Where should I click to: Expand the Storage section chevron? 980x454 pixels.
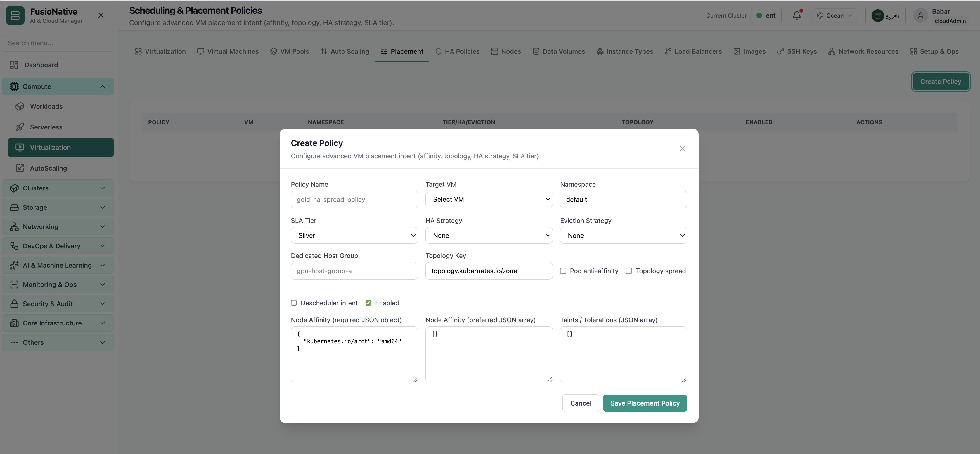coord(102,208)
